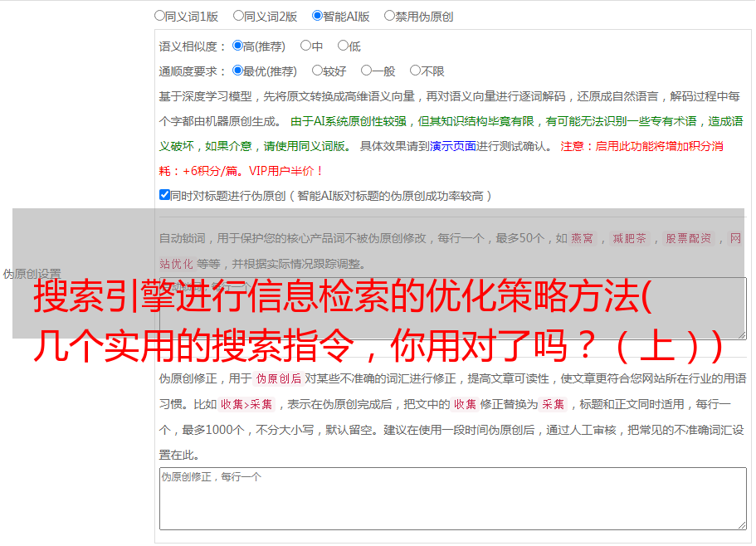This screenshot has height=546, width=756.
Task: Set 语义相似度 to 低
Action: pyautogui.click(x=343, y=46)
